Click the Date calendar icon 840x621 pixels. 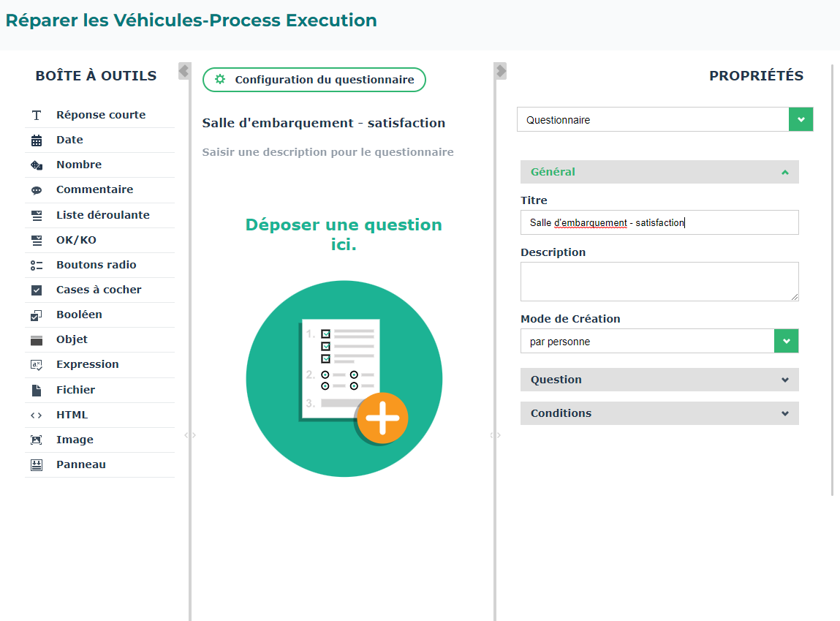pos(37,140)
